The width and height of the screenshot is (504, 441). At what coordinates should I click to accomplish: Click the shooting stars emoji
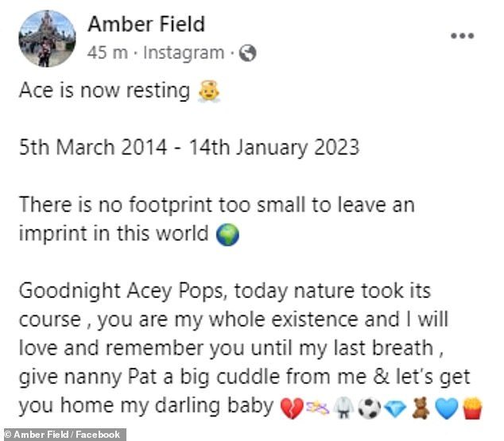click(317, 408)
